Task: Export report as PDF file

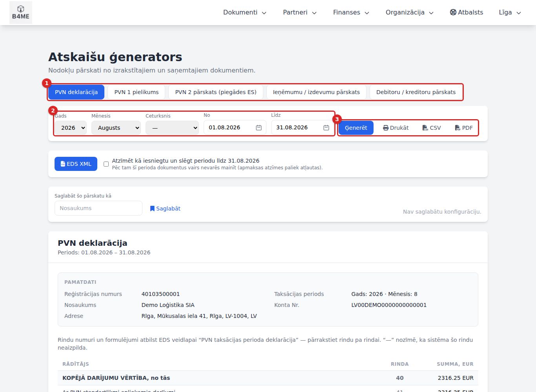Action: click(463, 128)
